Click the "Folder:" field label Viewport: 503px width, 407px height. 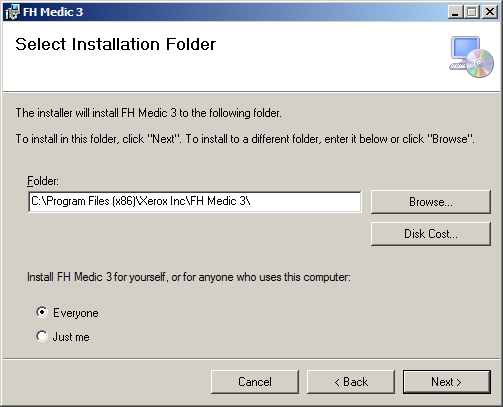pyautogui.click(x=43, y=181)
